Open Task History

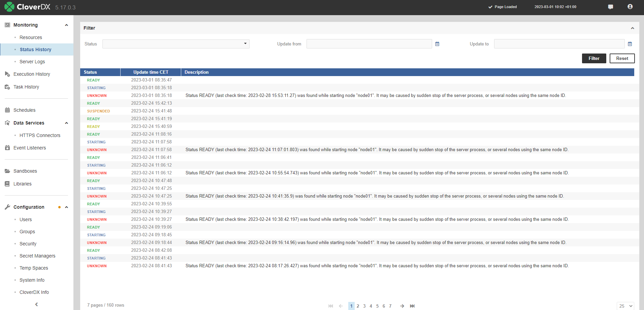pos(26,87)
